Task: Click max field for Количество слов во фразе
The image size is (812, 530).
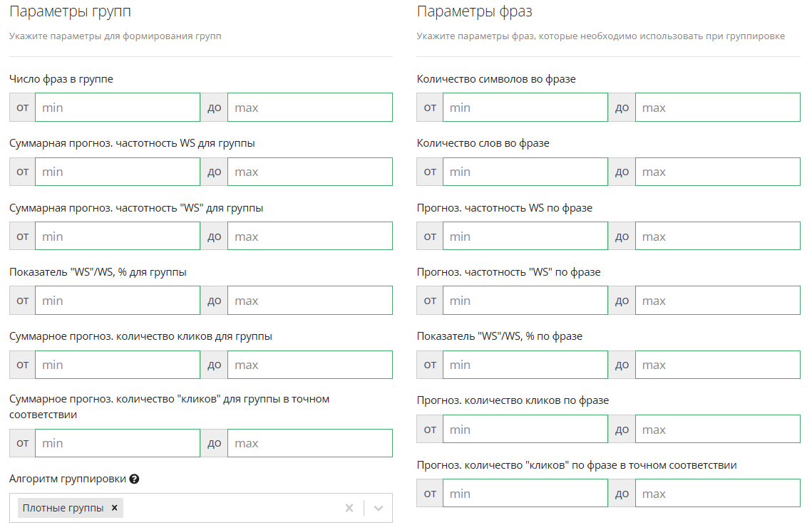Action: pyautogui.click(x=717, y=172)
